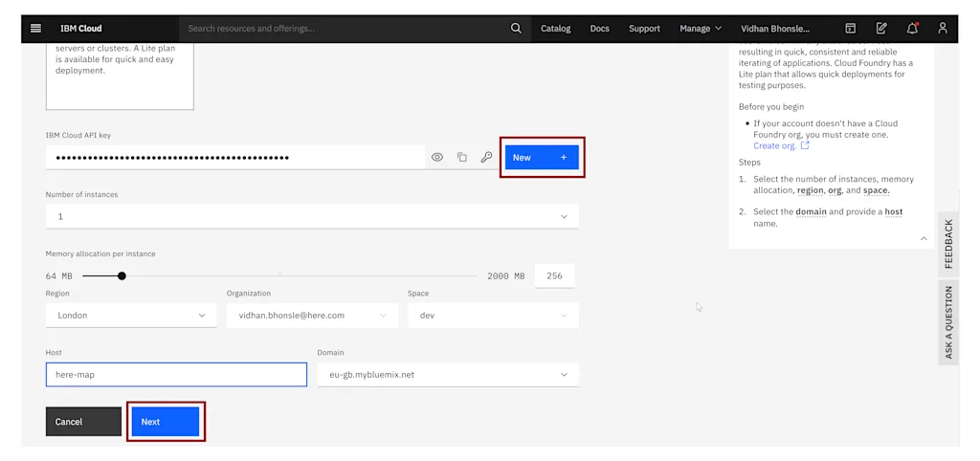Open the notifications bell
This screenshot has width=980, height=461.
[x=912, y=28]
